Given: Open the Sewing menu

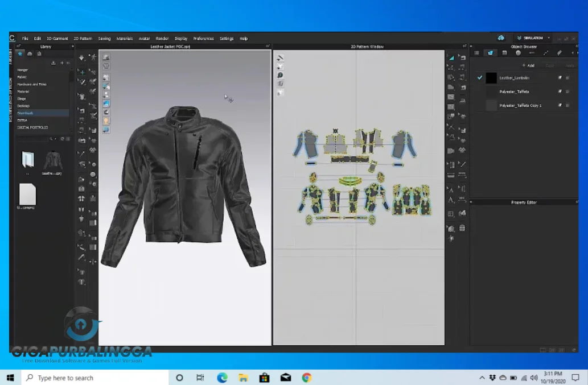Looking at the screenshot, I should point(104,39).
